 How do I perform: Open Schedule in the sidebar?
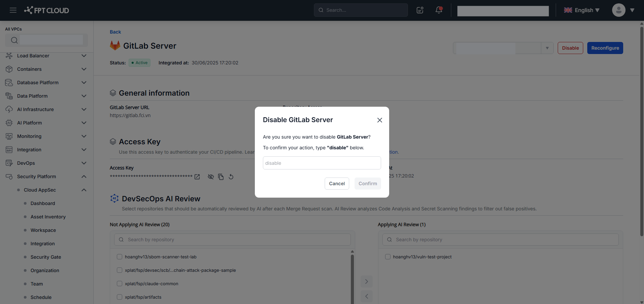[41, 297]
